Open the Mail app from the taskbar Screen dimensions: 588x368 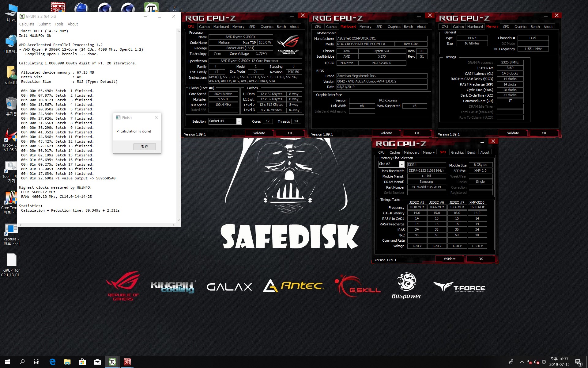(x=97, y=362)
